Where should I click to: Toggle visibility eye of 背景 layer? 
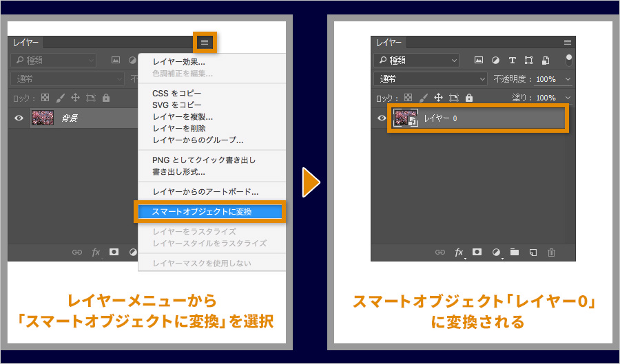pyautogui.click(x=19, y=118)
